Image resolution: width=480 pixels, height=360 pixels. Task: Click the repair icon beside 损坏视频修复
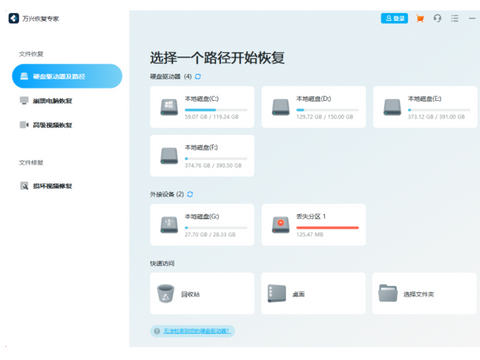point(24,186)
